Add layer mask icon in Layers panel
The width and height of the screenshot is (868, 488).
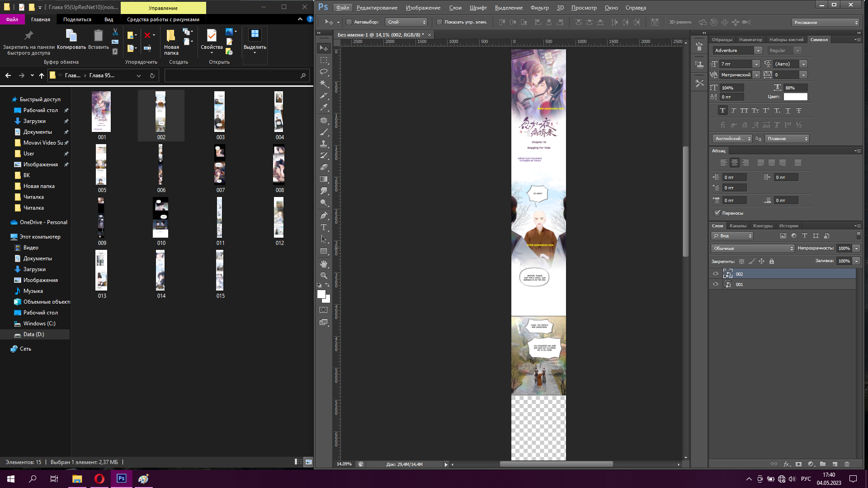pyautogui.click(x=798, y=464)
